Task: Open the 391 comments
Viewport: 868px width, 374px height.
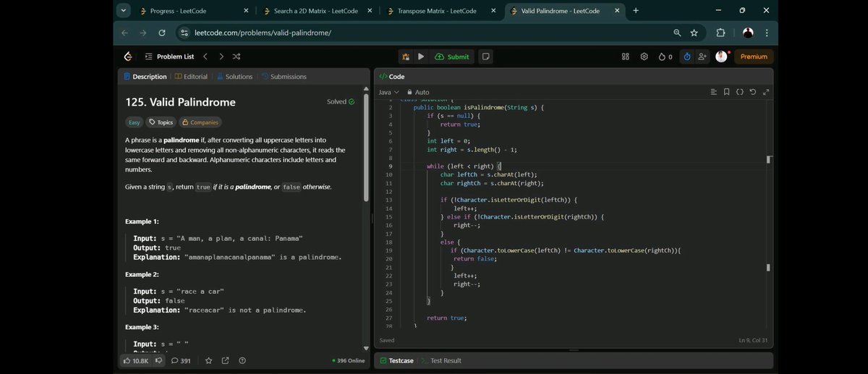Action: (181, 360)
